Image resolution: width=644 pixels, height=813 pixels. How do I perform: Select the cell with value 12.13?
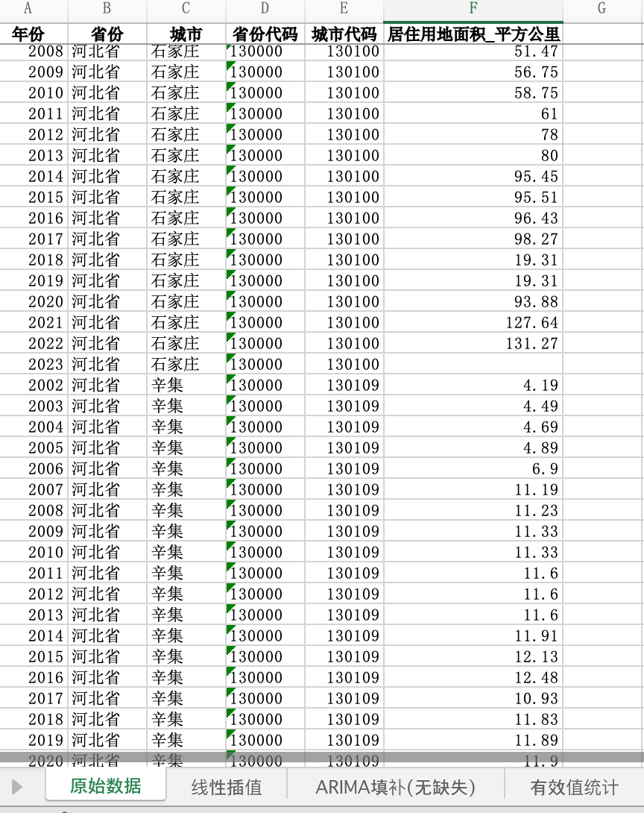point(473,656)
